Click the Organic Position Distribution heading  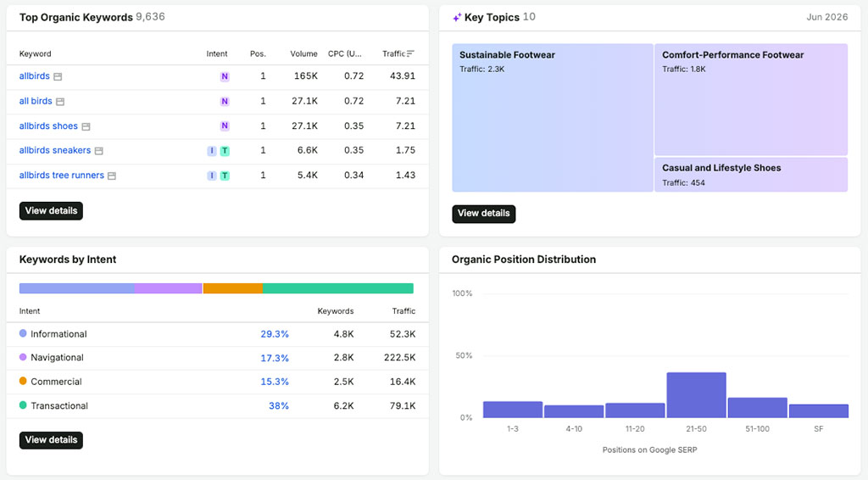(524, 260)
